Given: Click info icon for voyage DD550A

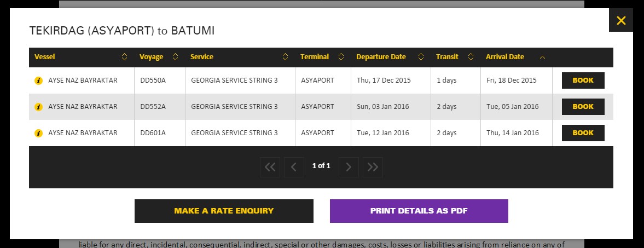Looking at the screenshot, I should (38, 80).
